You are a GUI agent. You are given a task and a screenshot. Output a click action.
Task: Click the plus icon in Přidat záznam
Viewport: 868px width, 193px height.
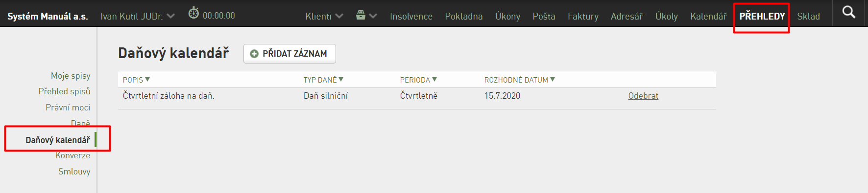point(254,54)
